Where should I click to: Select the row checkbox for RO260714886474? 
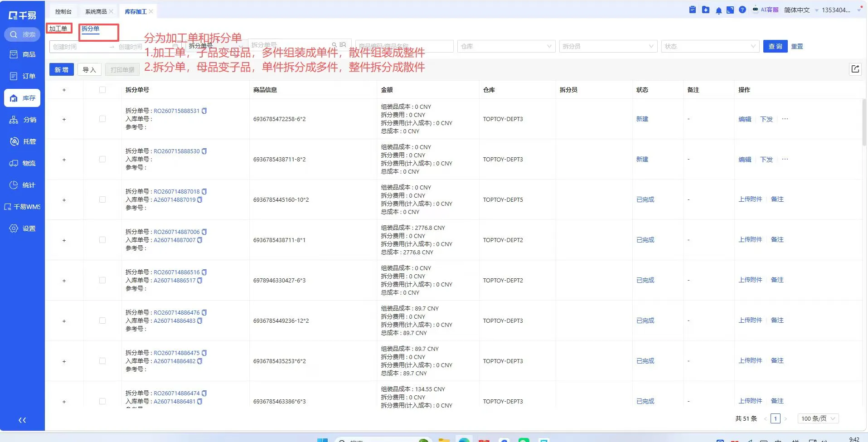102,401
